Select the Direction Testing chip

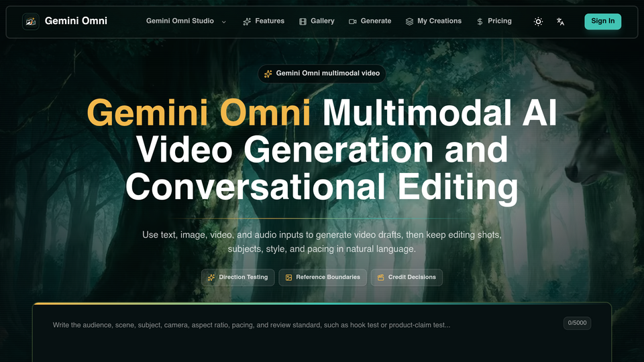[x=237, y=278]
